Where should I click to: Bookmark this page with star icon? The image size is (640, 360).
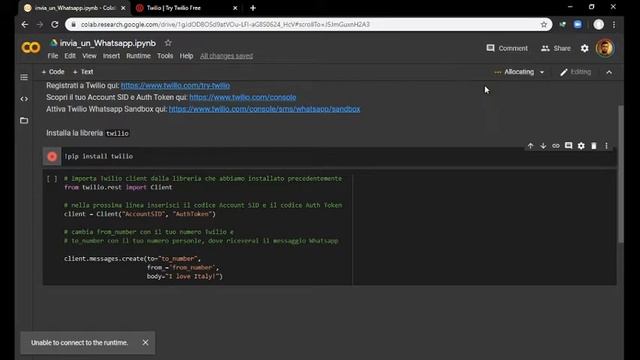[x=544, y=24]
